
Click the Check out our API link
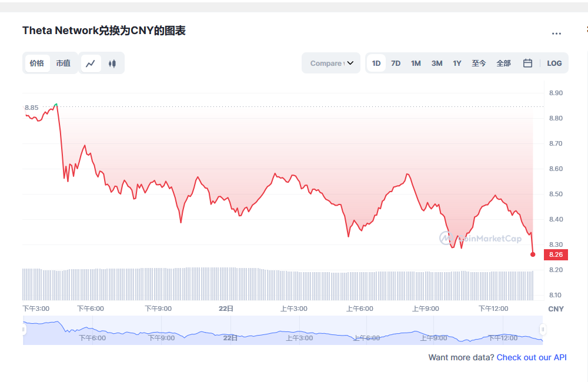pos(532,357)
